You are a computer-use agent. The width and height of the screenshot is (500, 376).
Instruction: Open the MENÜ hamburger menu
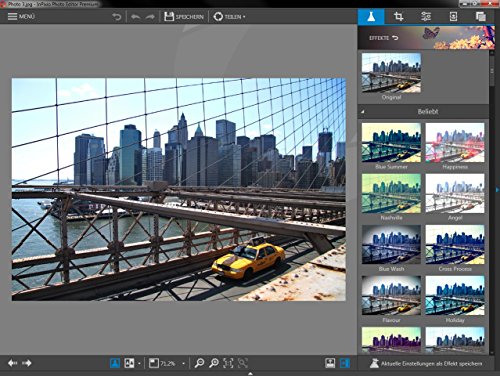tap(21, 16)
